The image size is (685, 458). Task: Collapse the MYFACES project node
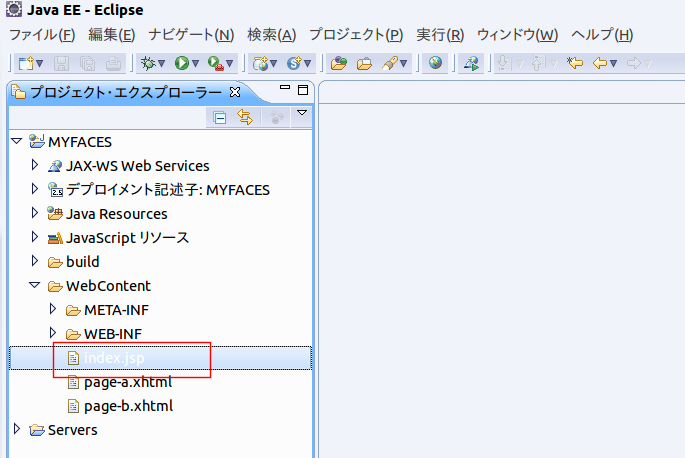point(17,141)
